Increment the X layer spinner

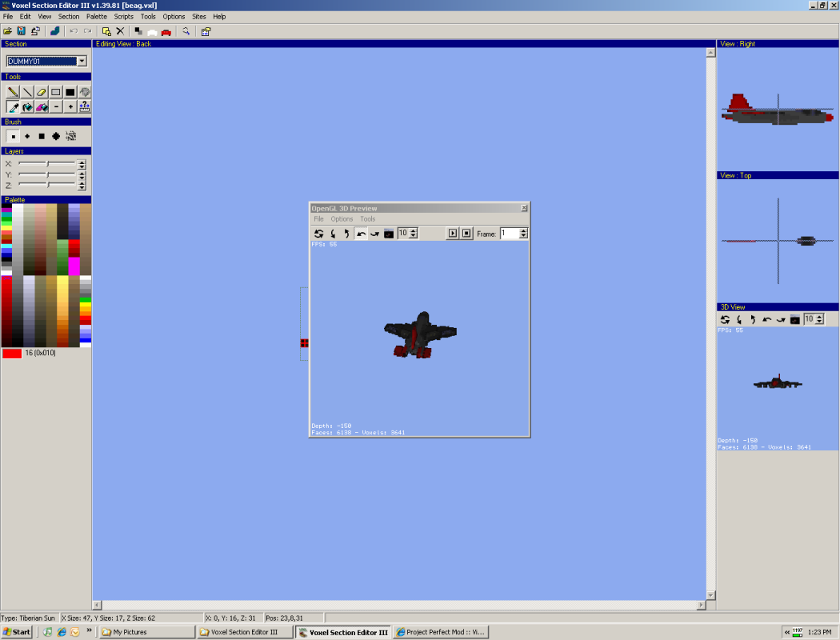click(82, 162)
